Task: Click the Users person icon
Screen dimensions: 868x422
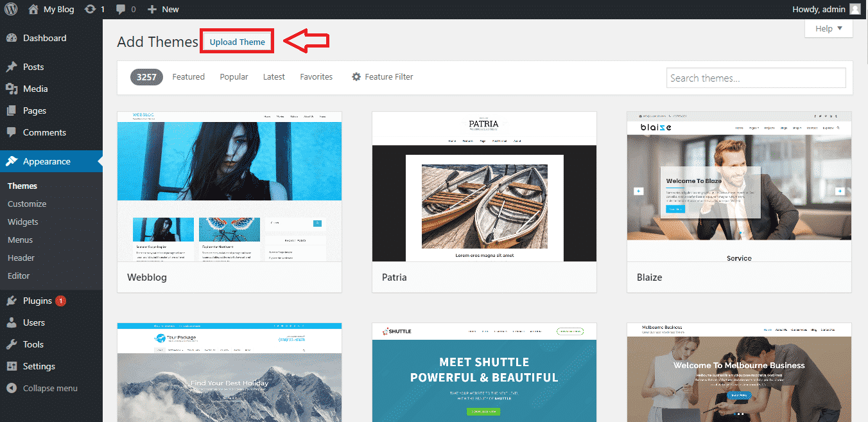Action: point(12,322)
